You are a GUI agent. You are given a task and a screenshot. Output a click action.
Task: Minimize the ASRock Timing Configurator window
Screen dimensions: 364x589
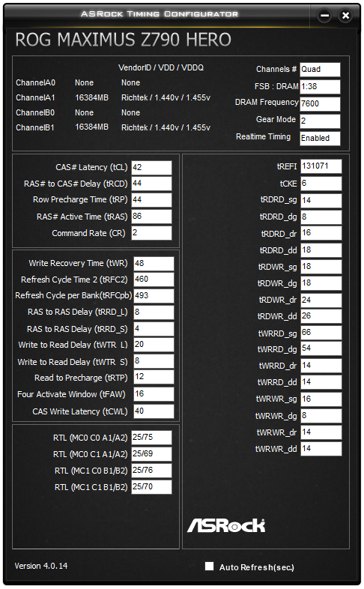pos(324,16)
